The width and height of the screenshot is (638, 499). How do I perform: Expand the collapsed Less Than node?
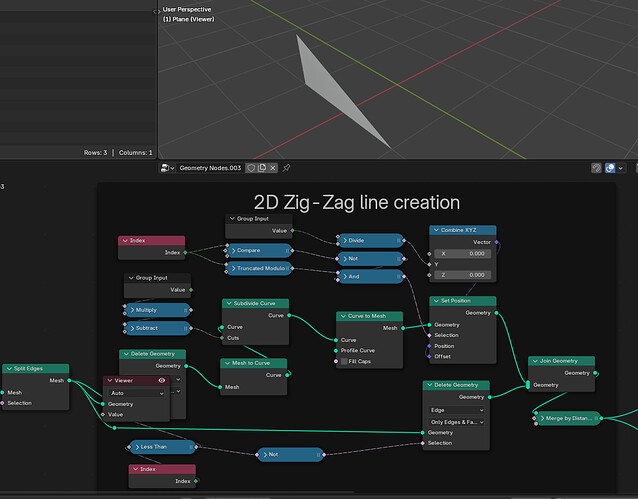pos(137,447)
